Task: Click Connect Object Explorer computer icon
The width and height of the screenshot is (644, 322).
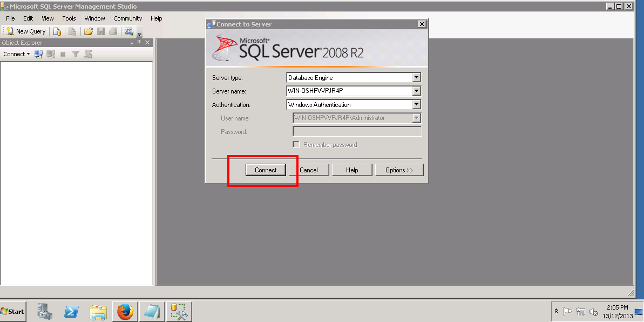Action: click(x=39, y=54)
